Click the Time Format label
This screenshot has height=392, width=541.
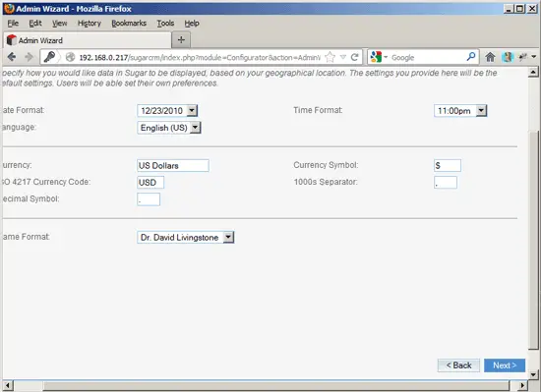coord(318,110)
